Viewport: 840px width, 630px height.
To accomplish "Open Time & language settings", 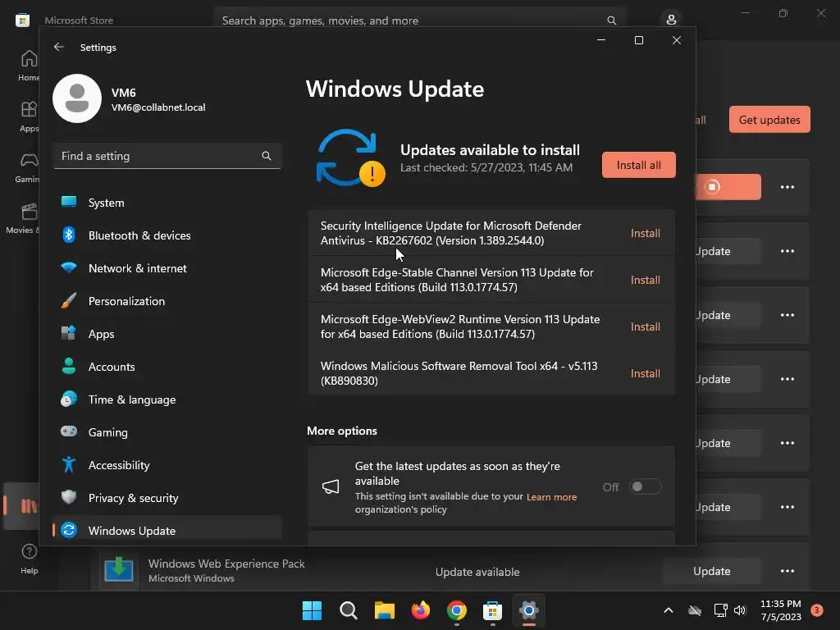I will [167, 399].
